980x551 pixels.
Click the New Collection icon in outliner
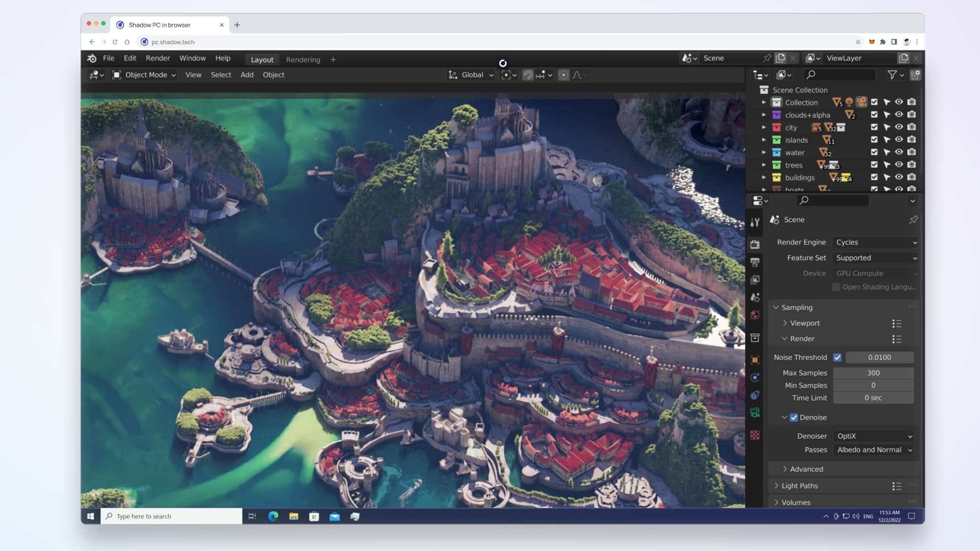point(915,75)
